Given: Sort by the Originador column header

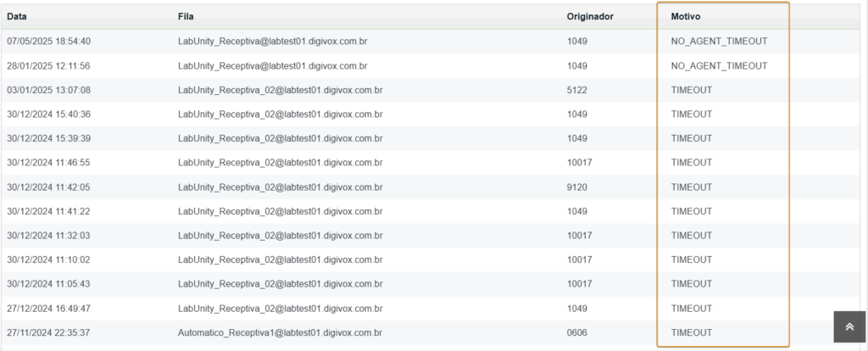Looking at the screenshot, I should (x=590, y=17).
